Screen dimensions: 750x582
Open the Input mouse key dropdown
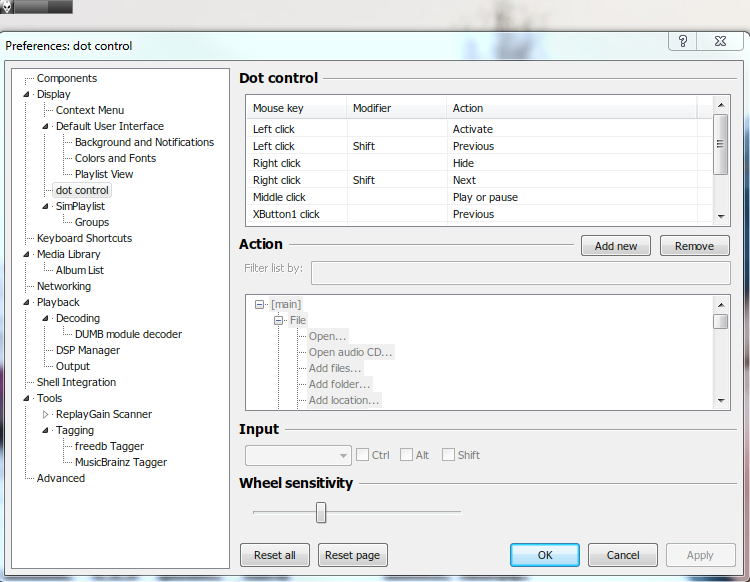pos(298,455)
